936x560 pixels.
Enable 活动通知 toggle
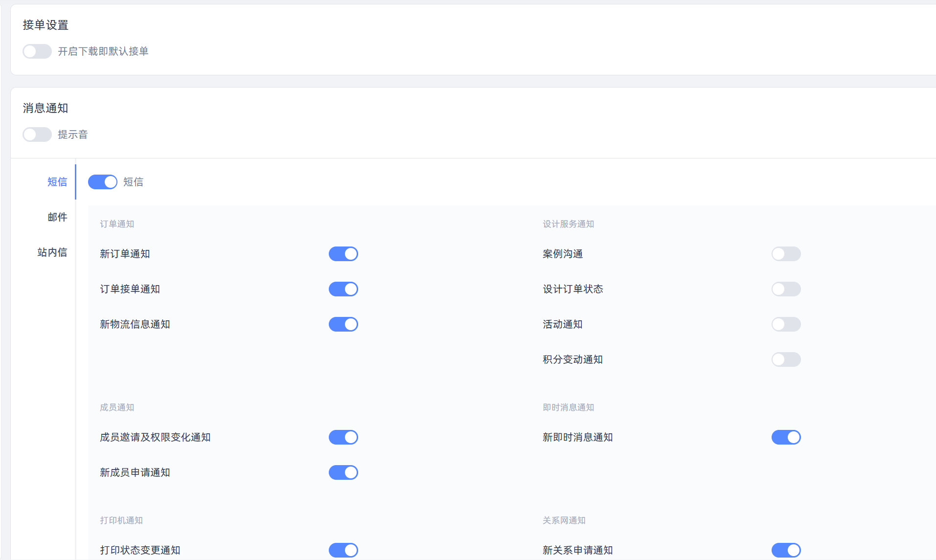click(x=786, y=324)
